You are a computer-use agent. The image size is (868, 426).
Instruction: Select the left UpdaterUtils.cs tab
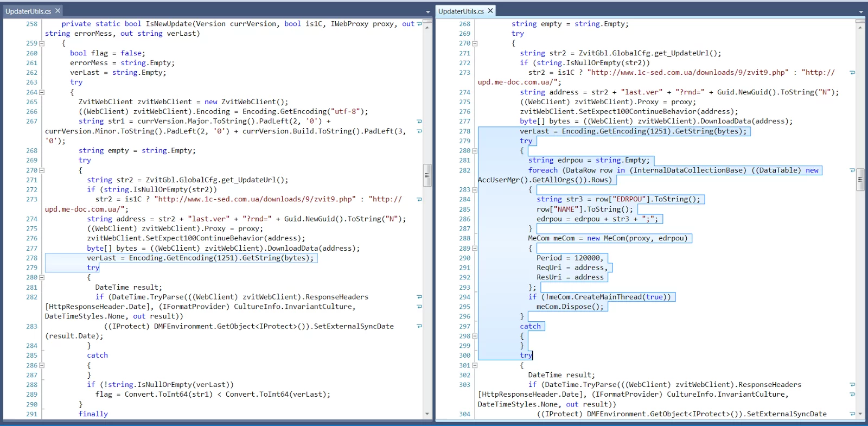28,11
